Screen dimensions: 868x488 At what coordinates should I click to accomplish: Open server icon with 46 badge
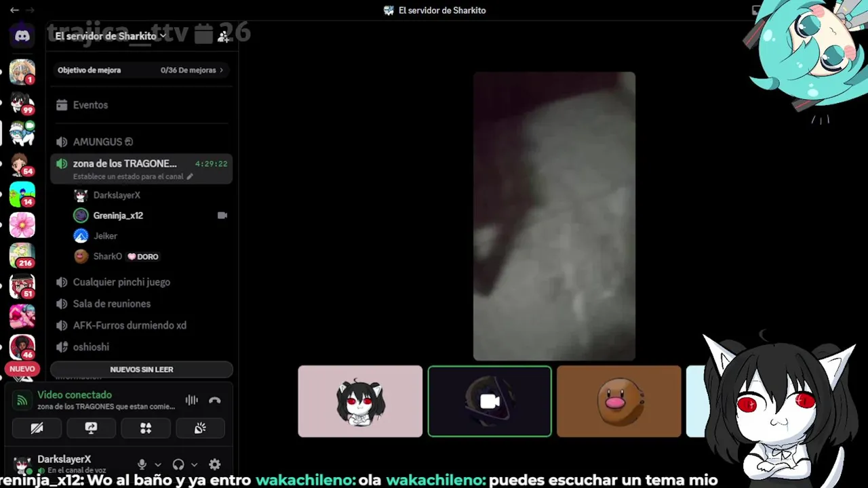coord(22,347)
